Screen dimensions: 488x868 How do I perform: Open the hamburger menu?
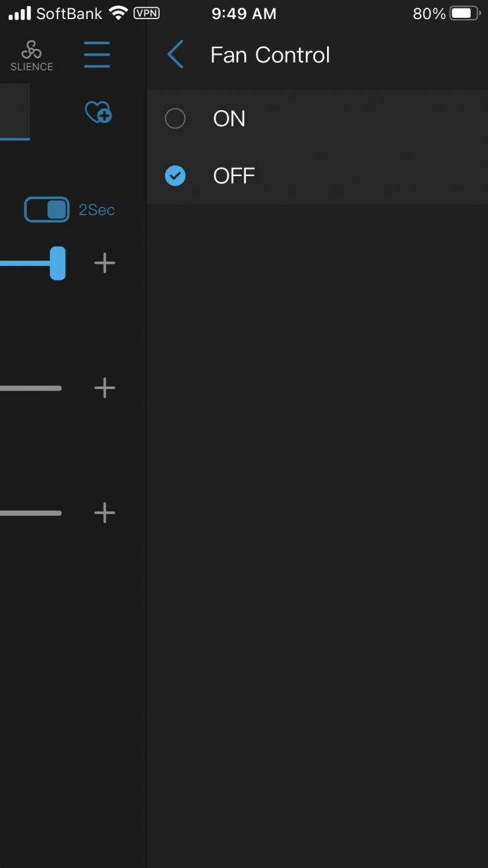(x=97, y=55)
